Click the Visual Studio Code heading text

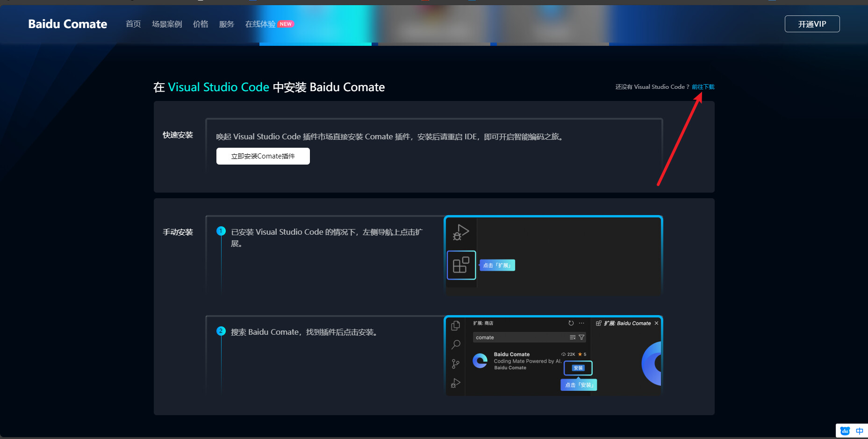218,87
